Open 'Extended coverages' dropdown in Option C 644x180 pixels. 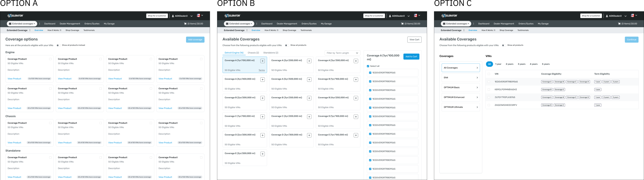pos(456,24)
